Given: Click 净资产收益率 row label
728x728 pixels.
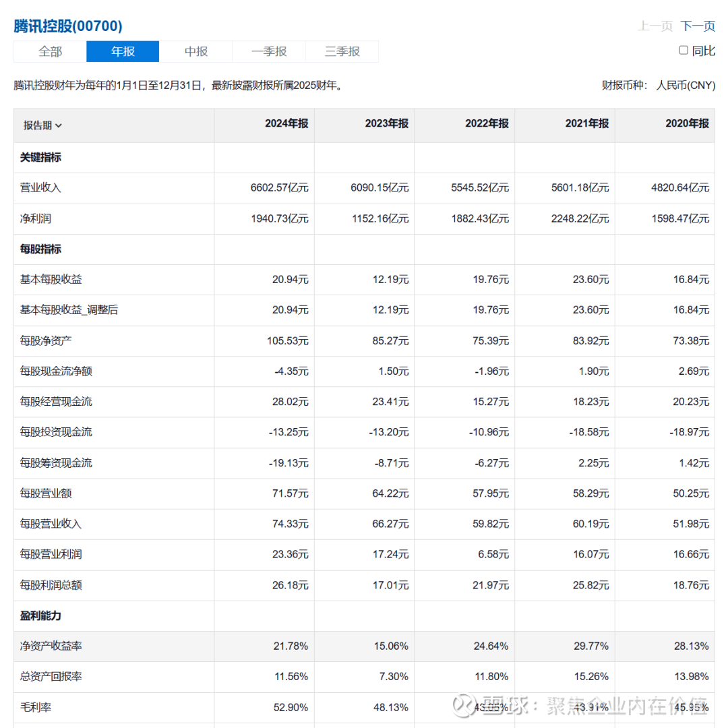Looking at the screenshot, I should tap(51, 646).
